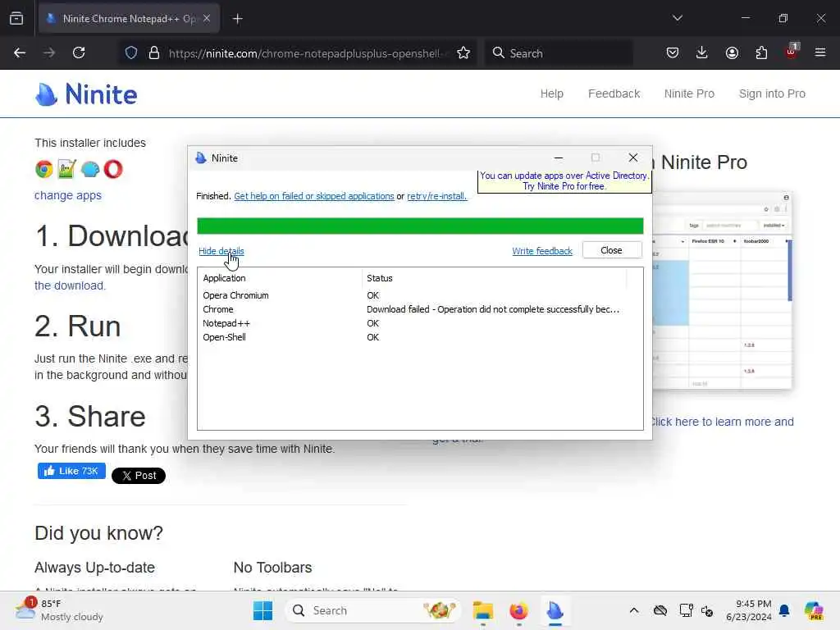Open Help in the Ninite navigation

(x=552, y=94)
